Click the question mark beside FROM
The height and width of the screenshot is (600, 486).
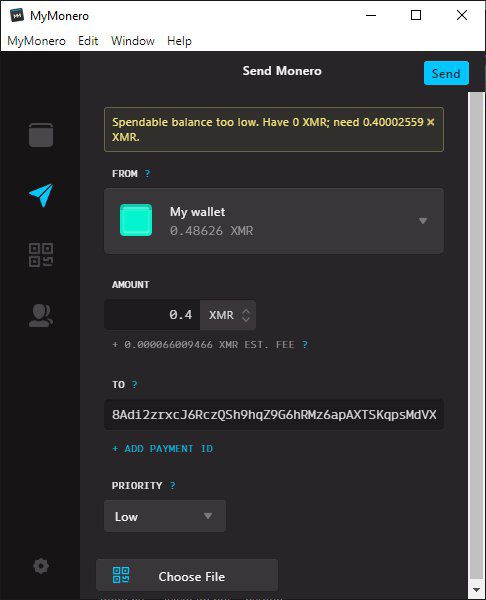tap(147, 174)
